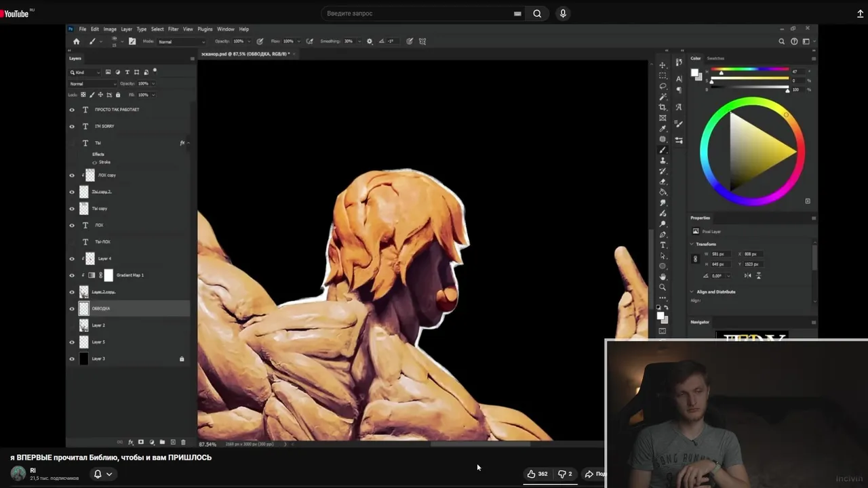This screenshot has height=488, width=868.
Task: Like the YouTube video
Action: tap(538, 474)
